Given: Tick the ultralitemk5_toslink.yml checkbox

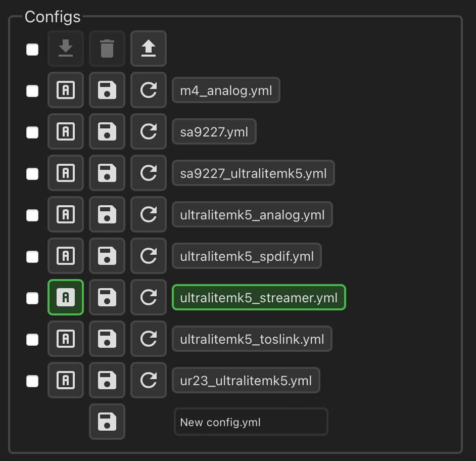Looking at the screenshot, I should coord(32,340).
